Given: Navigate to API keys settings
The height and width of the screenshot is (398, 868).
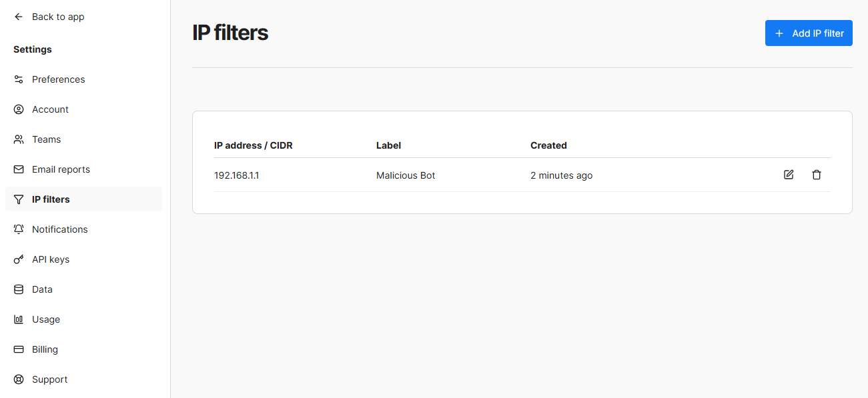Looking at the screenshot, I should coord(51,259).
